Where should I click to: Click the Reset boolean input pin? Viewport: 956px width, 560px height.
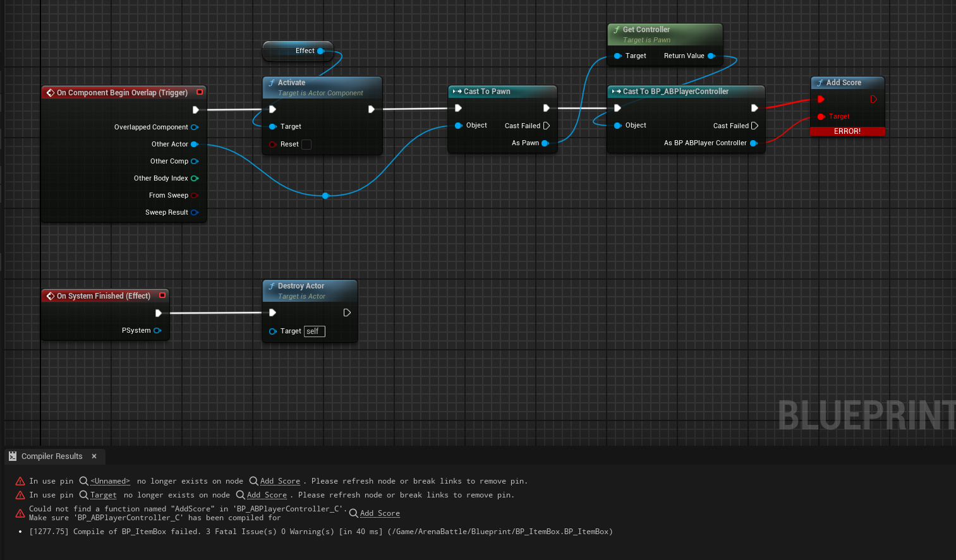pos(272,144)
